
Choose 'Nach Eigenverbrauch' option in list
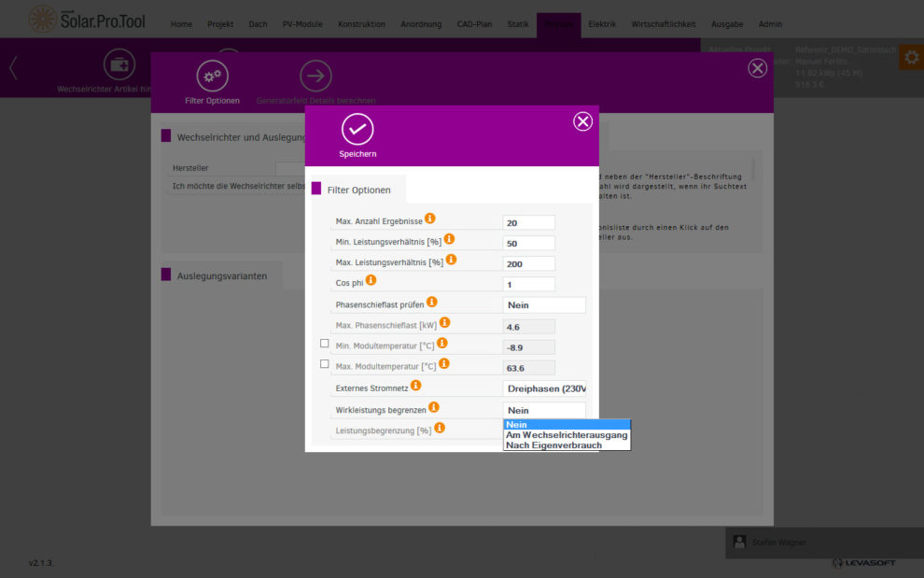(x=553, y=445)
